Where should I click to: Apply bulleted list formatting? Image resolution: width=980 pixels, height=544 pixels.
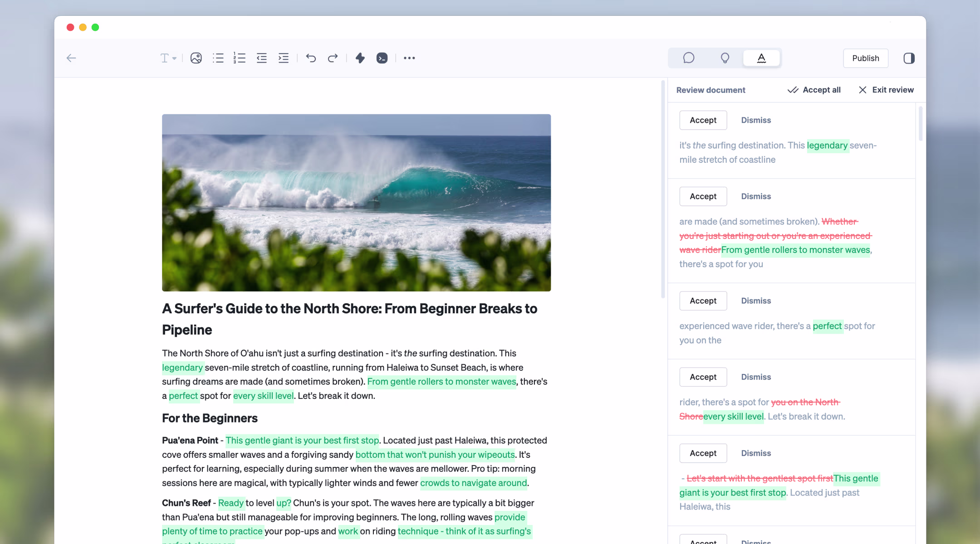click(218, 58)
